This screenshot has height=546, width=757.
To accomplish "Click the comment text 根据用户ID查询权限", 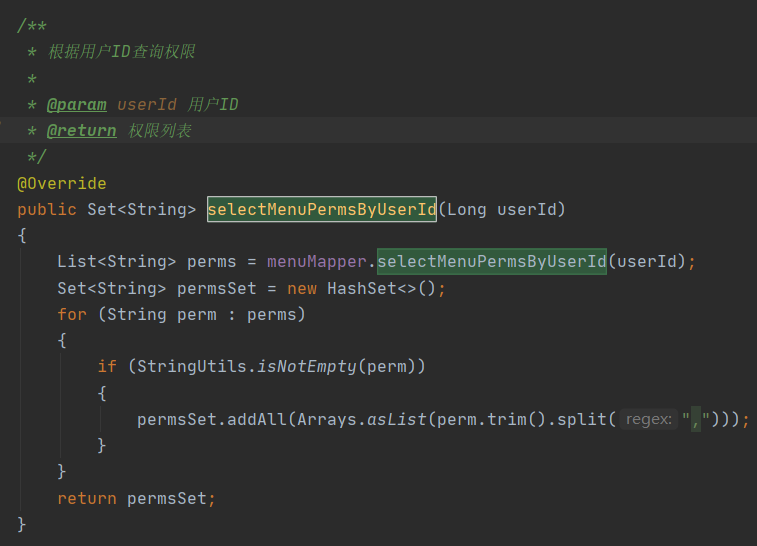I will click(122, 52).
